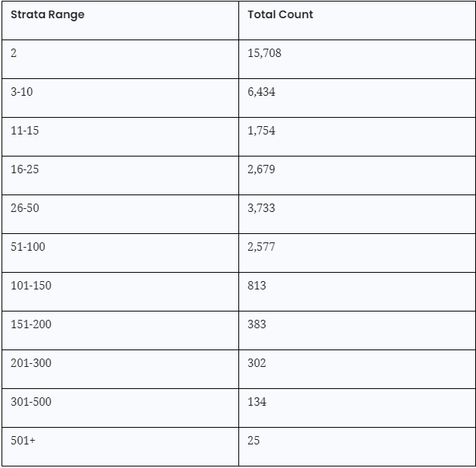Click the 6,434 total count cell

click(x=261, y=92)
